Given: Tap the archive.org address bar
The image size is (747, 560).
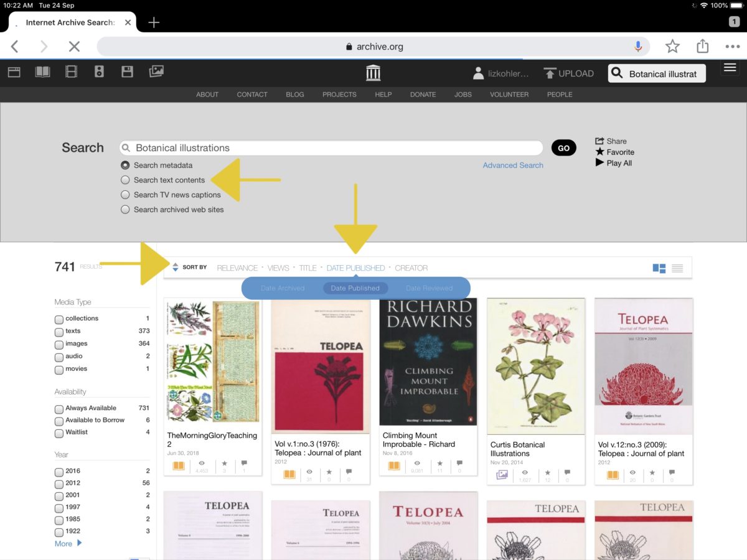Looking at the screenshot, I should point(374,47).
